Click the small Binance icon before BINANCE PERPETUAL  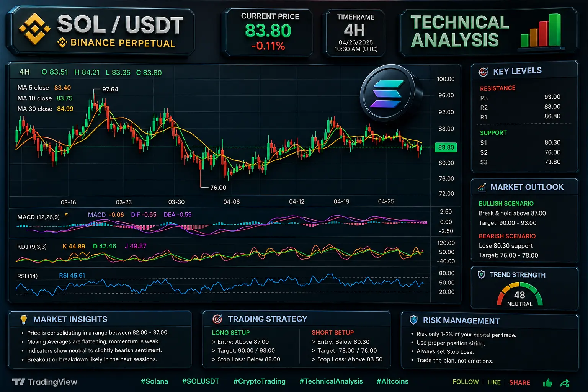[x=62, y=42]
